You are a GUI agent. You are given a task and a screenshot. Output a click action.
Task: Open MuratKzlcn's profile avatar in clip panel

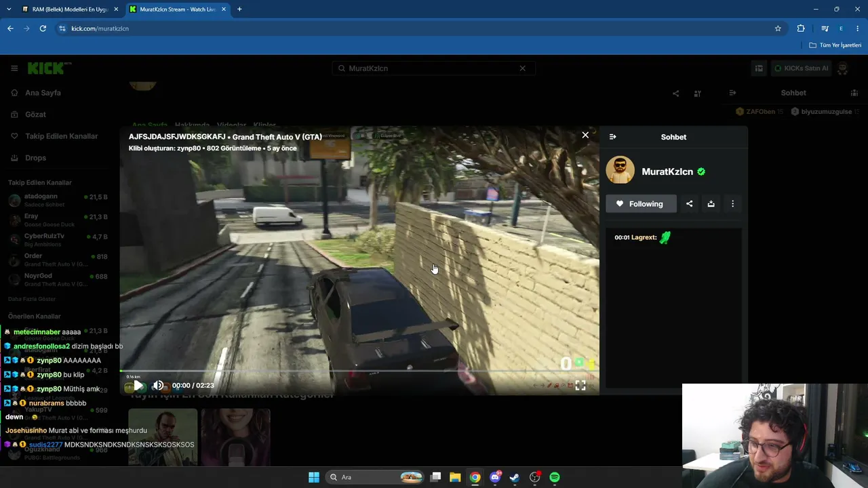click(x=620, y=170)
